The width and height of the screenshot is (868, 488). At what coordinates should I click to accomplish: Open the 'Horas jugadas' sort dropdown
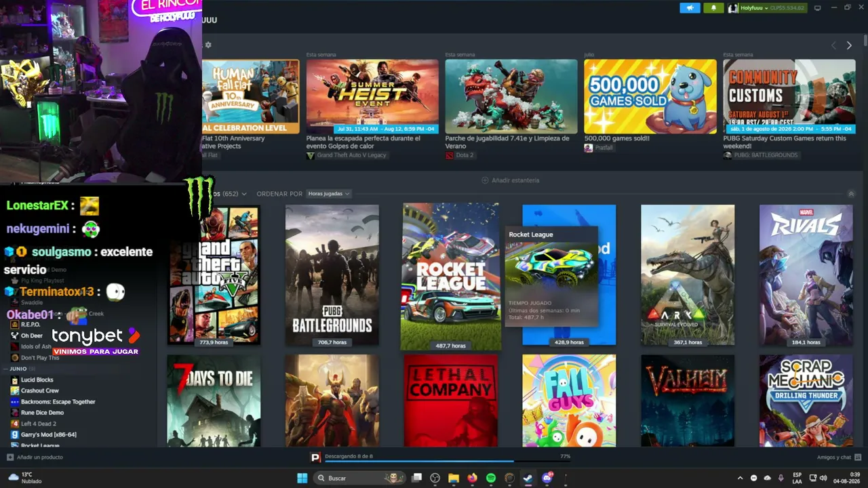328,194
